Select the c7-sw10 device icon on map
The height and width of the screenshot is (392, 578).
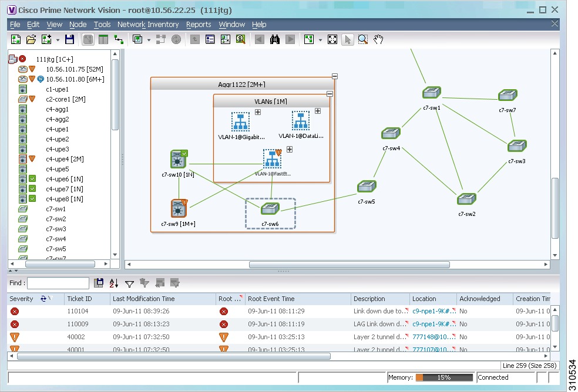pos(179,159)
